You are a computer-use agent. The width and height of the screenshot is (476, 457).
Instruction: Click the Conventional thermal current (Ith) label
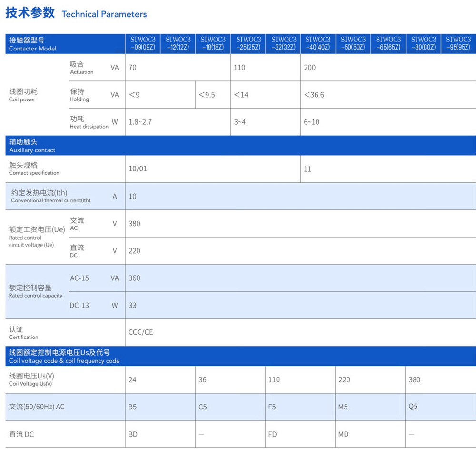pyautogui.click(x=50, y=196)
